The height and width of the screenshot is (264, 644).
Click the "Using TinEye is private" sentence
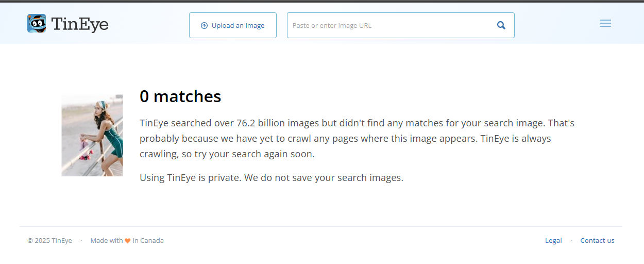tap(190, 178)
